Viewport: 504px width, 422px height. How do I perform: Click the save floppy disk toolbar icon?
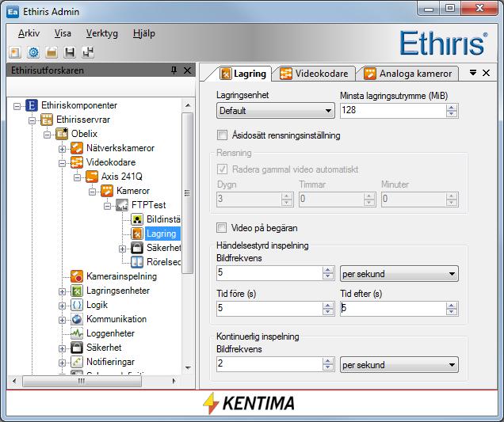pos(70,52)
